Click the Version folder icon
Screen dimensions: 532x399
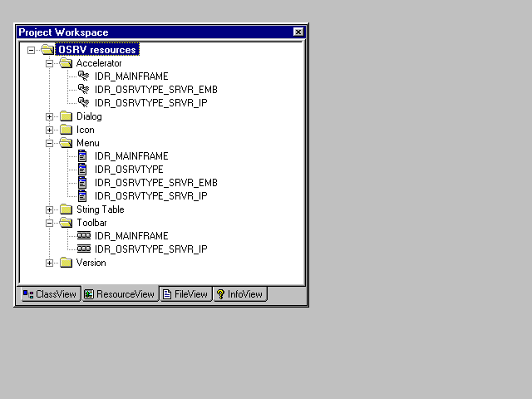tap(66, 263)
